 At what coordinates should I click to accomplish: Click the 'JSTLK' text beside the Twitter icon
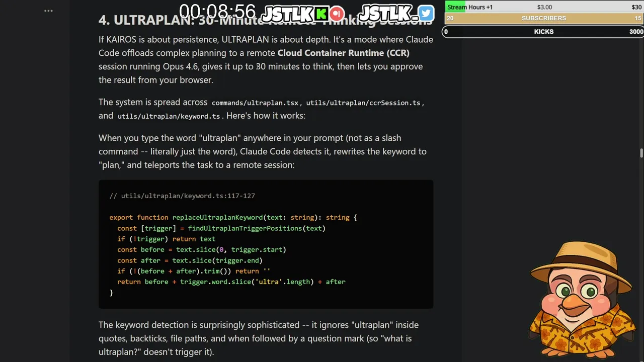pyautogui.click(x=386, y=14)
